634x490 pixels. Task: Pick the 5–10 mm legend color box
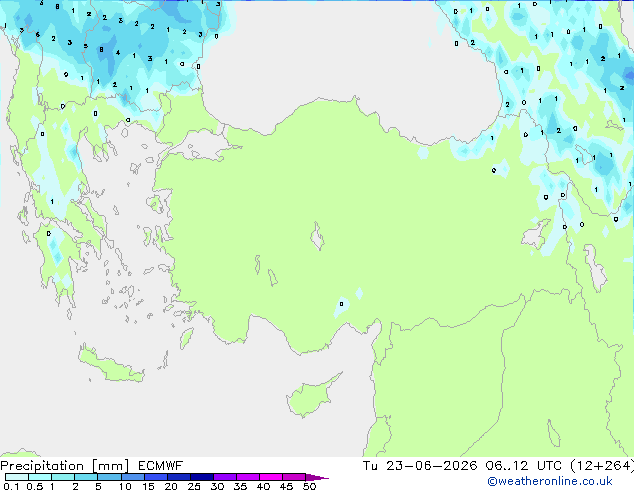(x=110, y=477)
